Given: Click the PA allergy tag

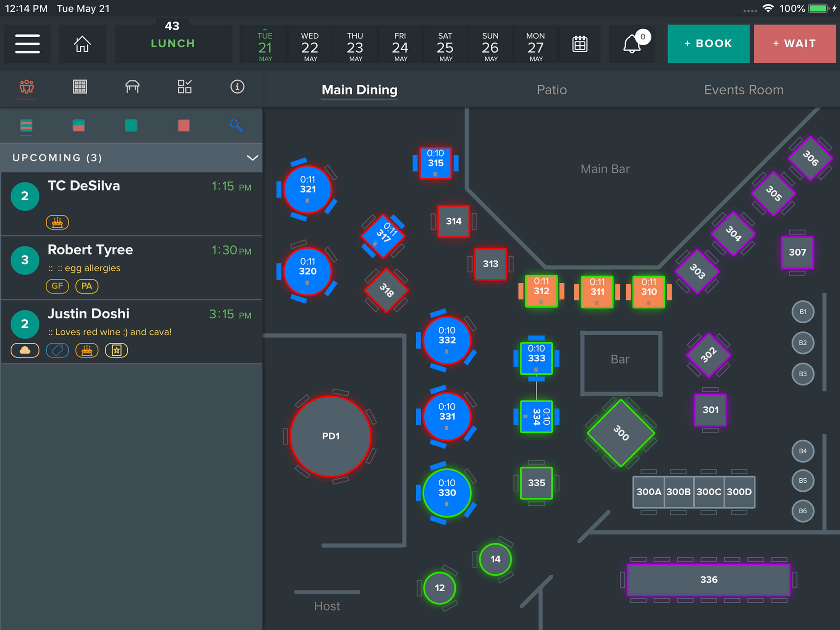Looking at the screenshot, I should pos(87,286).
